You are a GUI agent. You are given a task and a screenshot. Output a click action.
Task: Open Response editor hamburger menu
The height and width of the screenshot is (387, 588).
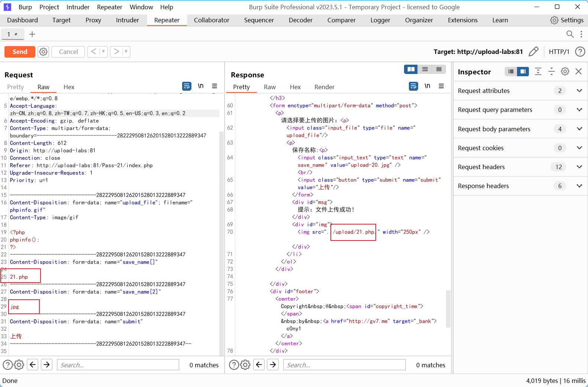(441, 86)
